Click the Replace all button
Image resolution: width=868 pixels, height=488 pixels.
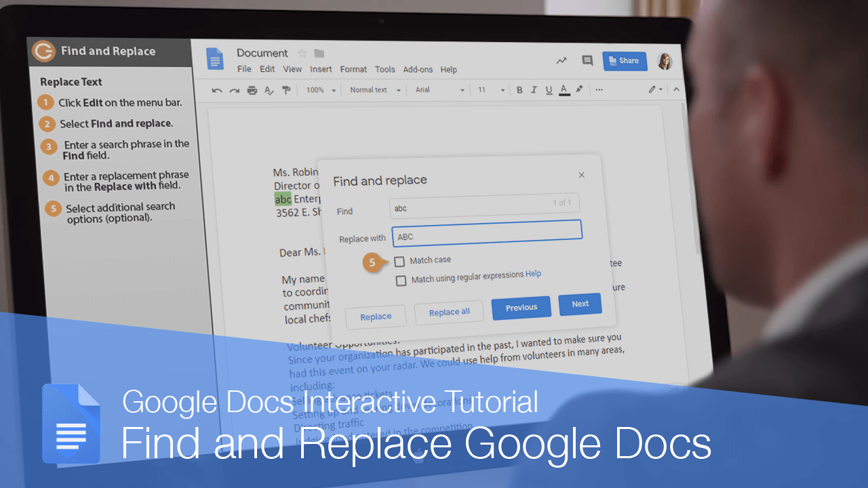pos(449,312)
